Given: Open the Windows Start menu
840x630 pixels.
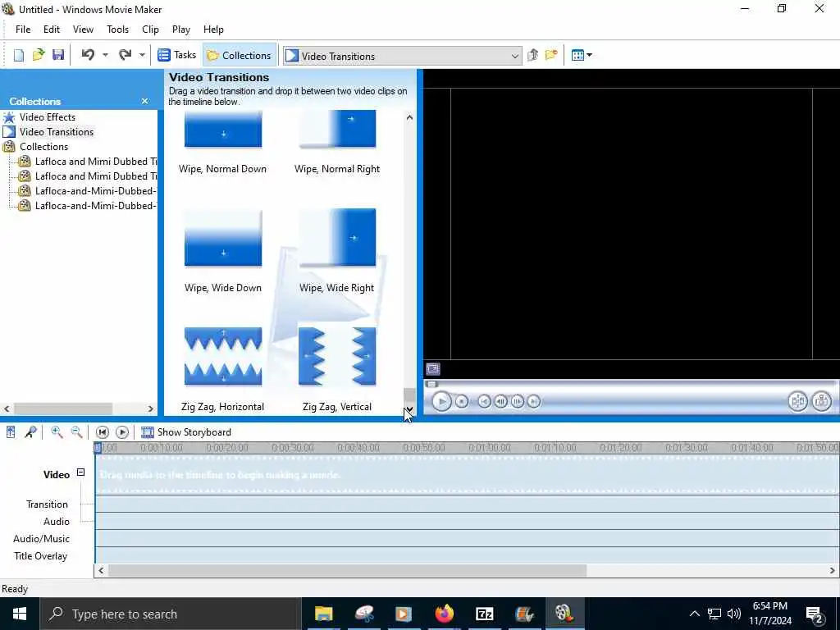Looking at the screenshot, I should (x=20, y=614).
